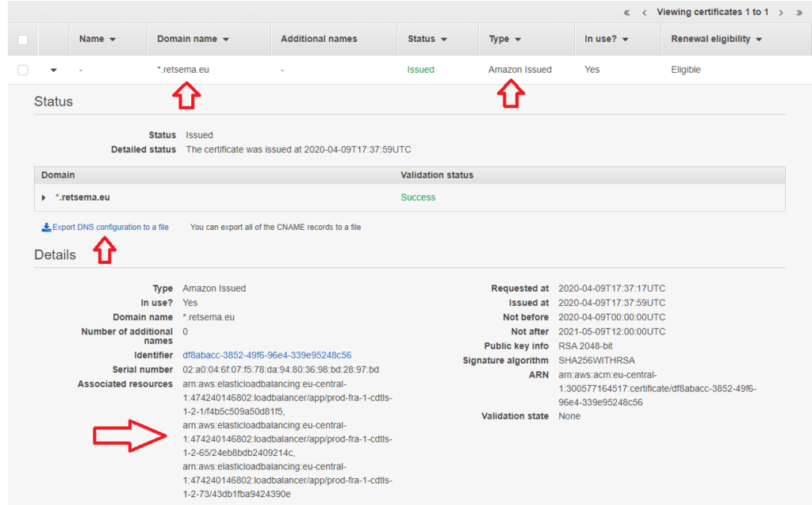812x505 pixels.
Task: Collapse the certificate row details arrow
Action: coord(54,70)
